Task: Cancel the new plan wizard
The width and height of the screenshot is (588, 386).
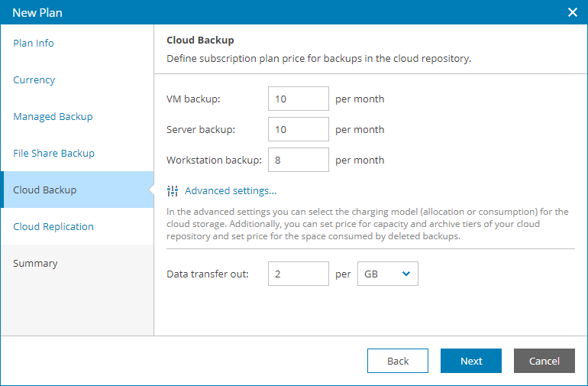Action: [544, 361]
